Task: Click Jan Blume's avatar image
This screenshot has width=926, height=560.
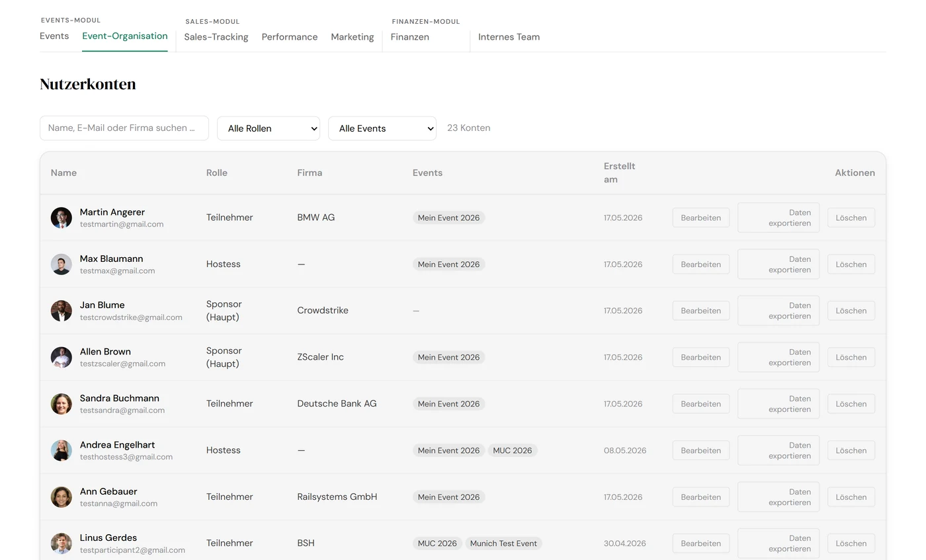Action: (x=62, y=311)
